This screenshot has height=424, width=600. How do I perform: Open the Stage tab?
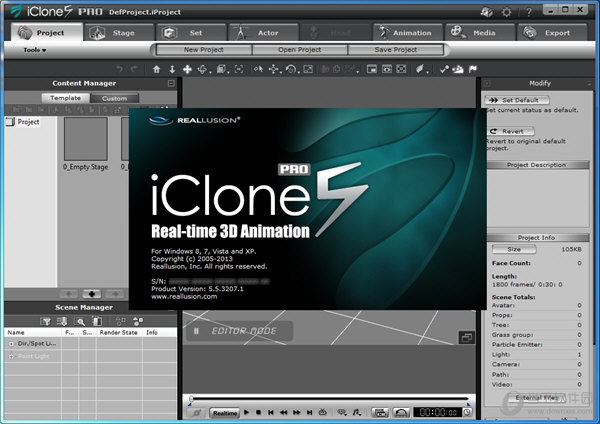(110, 32)
